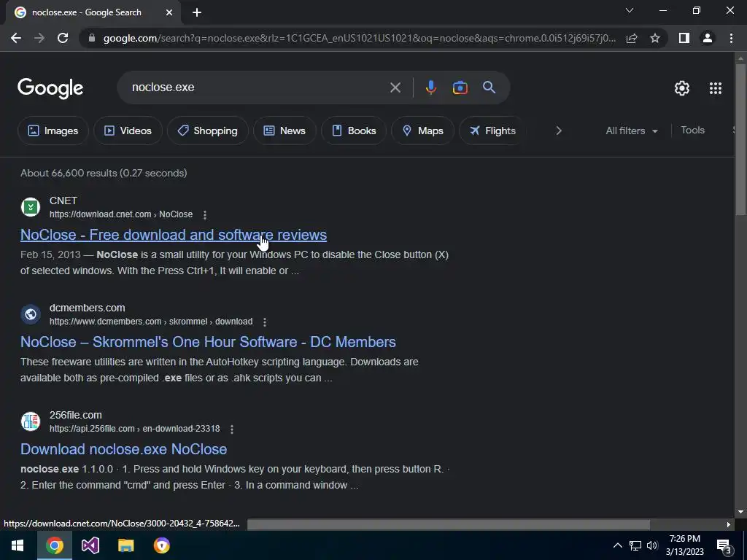Open Windows notification center

(x=724, y=546)
